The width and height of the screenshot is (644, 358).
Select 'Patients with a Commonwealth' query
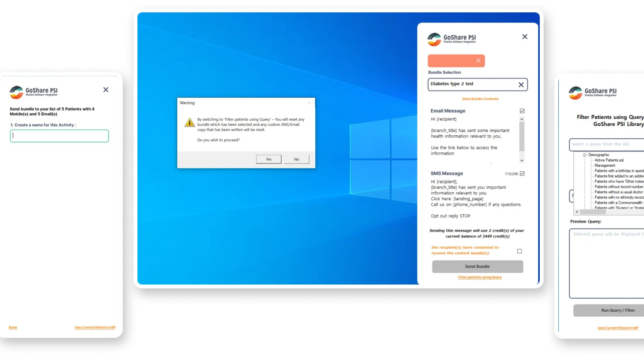(x=619, y=203)
